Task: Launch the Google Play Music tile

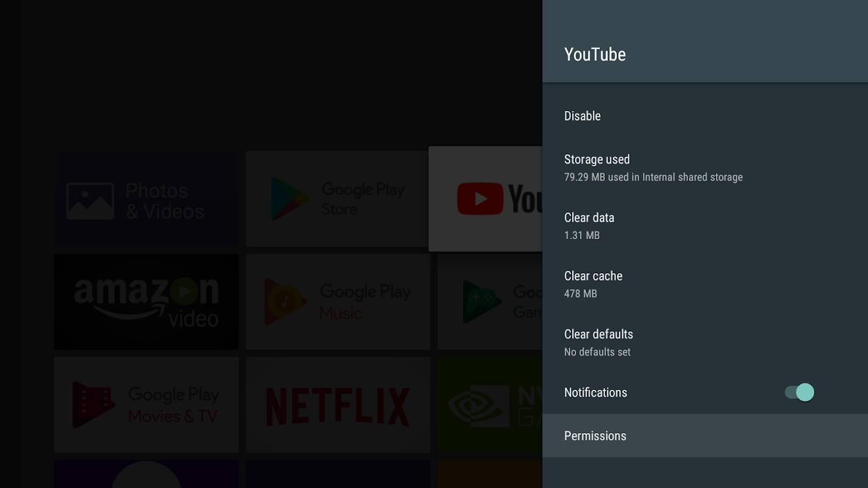Action: pos(338,302)
